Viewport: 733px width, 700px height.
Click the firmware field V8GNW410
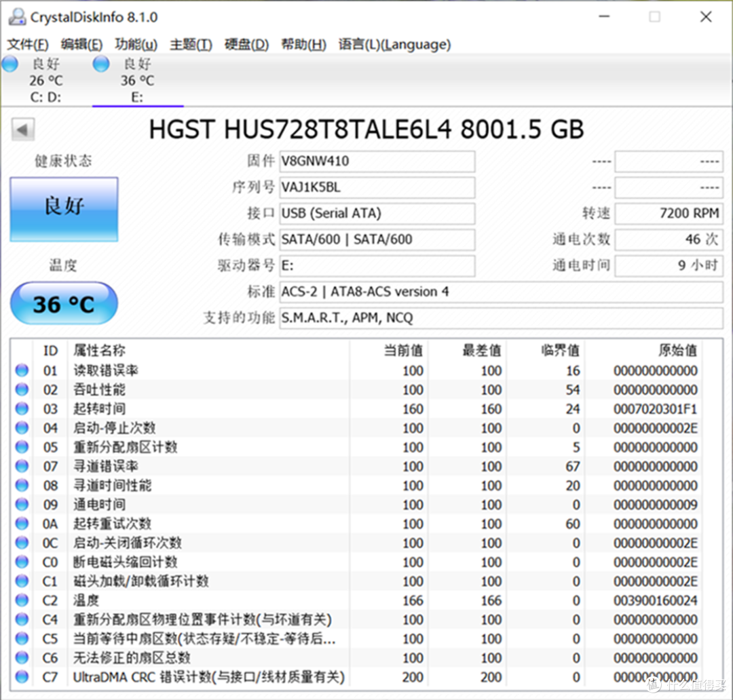377,161
